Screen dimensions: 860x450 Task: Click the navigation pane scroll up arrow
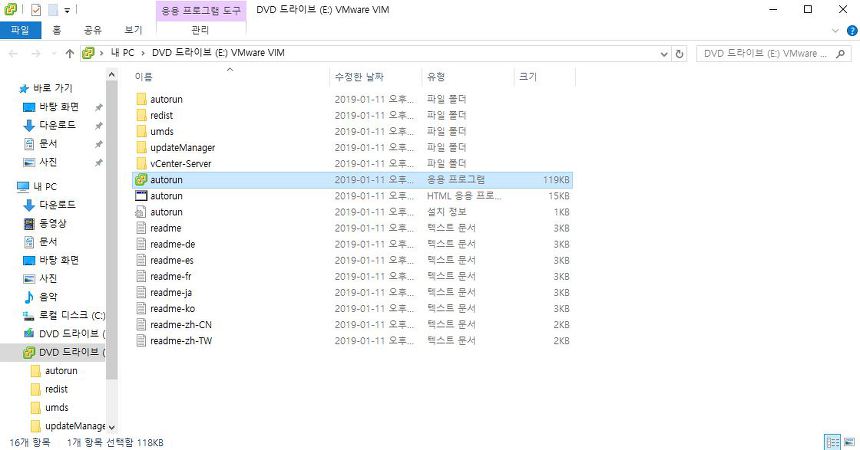point(111,75)
